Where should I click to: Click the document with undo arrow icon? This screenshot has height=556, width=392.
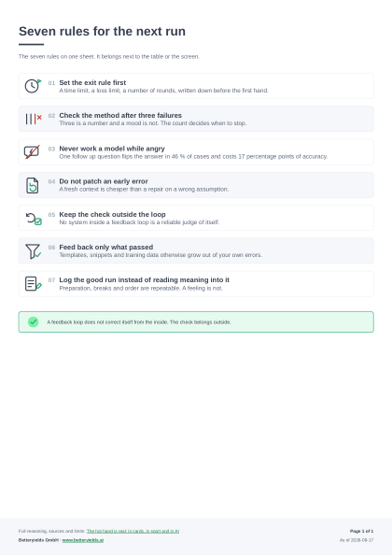click(33, 185)
